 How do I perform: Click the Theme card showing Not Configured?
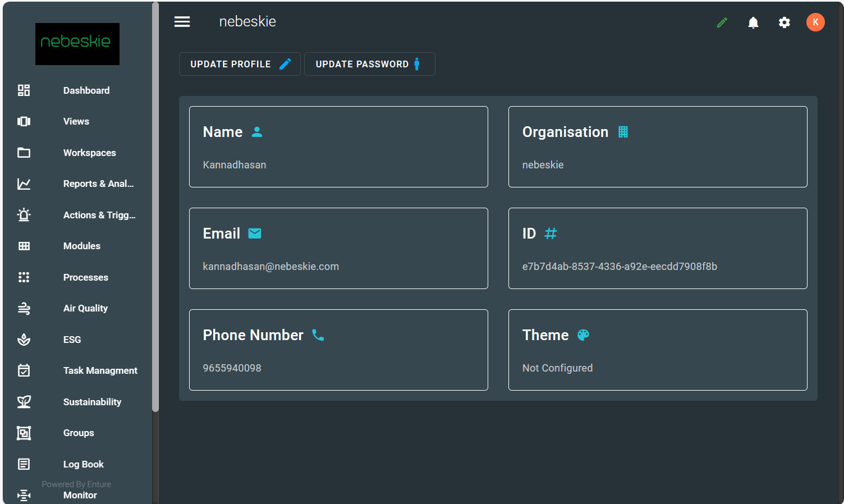coord(657,350)
